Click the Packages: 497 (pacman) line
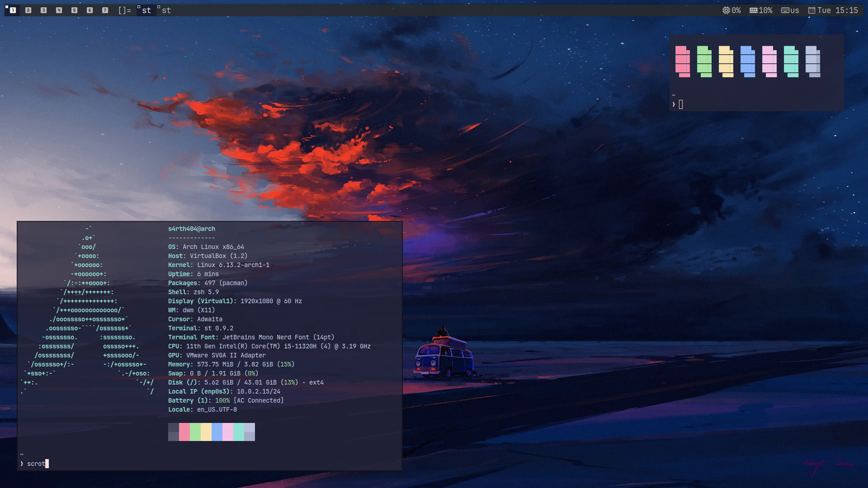The height and width of the screenshot is (488, 868). click(x=208, y=283)
